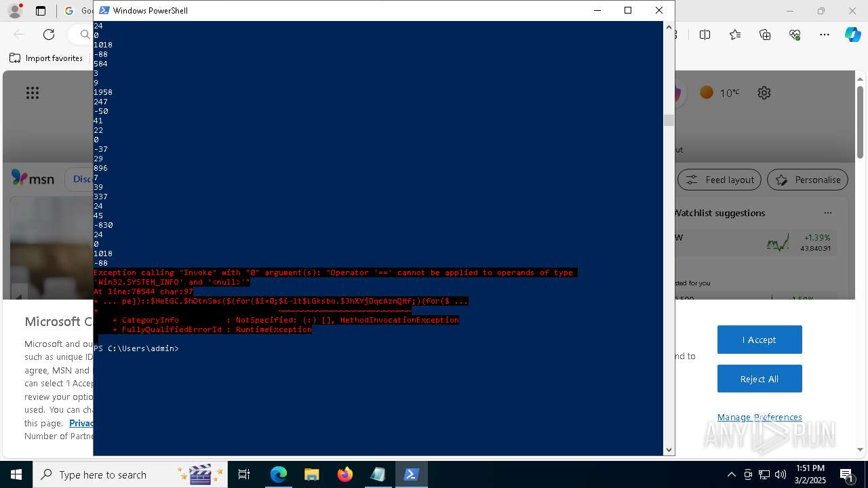Open Firefox from the taskbar

point(344,474)
